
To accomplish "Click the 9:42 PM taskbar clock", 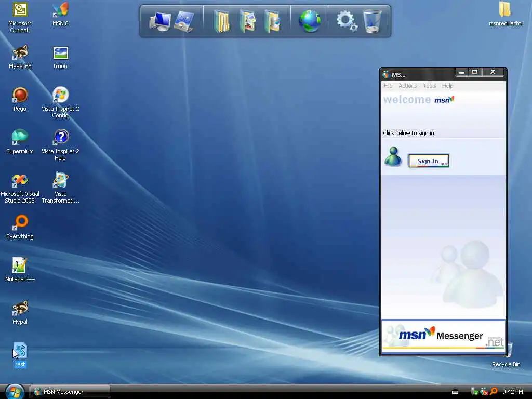I will (x=513, y=392).
